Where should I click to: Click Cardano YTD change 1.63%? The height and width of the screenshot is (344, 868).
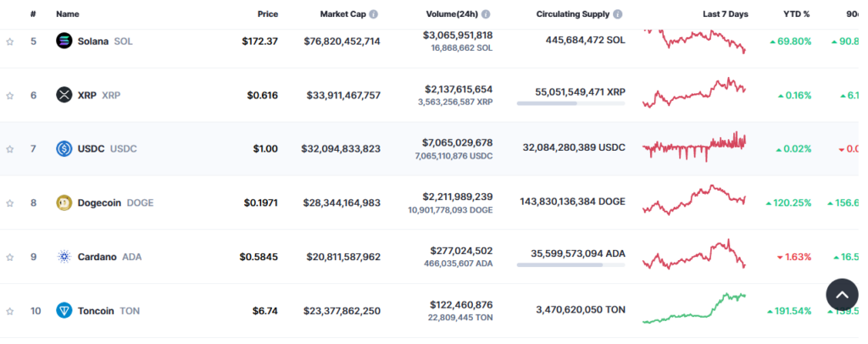pyautogui.click(x=794, y=258)
